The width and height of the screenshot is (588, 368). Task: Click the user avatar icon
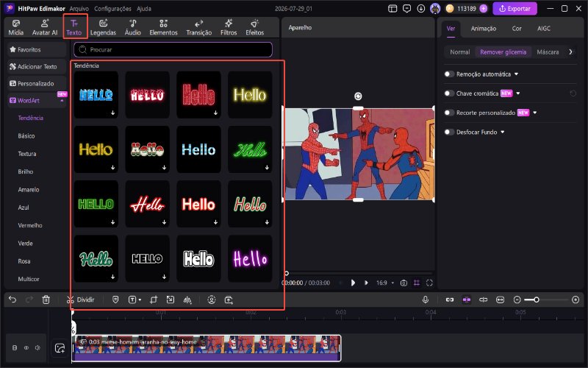435,8
